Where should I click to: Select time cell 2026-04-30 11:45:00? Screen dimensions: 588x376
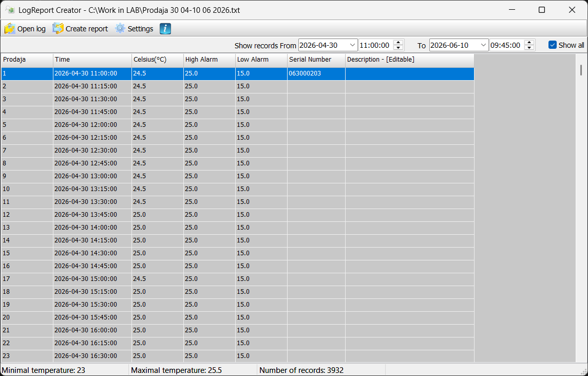92,112
